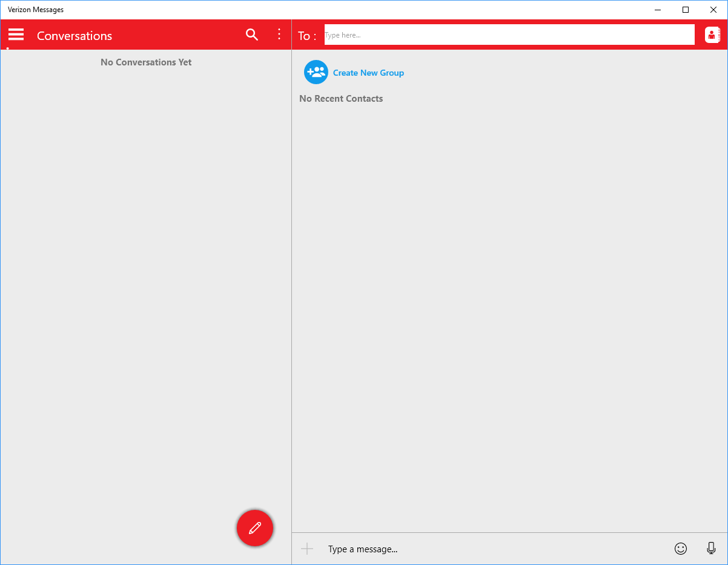Record a voice message with the microphone
This screenshot has width=728, height=565.
point(711,549)
